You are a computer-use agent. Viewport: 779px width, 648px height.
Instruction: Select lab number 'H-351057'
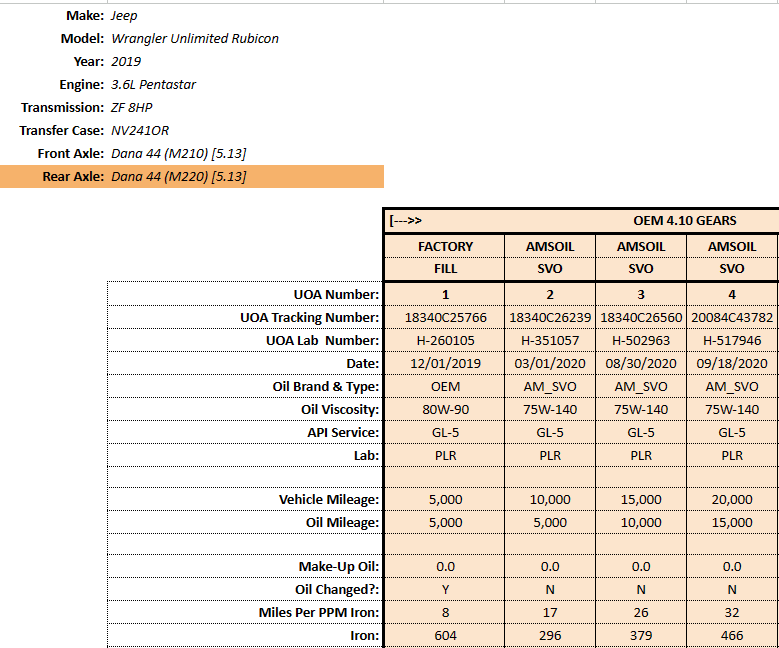tap(550, 340)
